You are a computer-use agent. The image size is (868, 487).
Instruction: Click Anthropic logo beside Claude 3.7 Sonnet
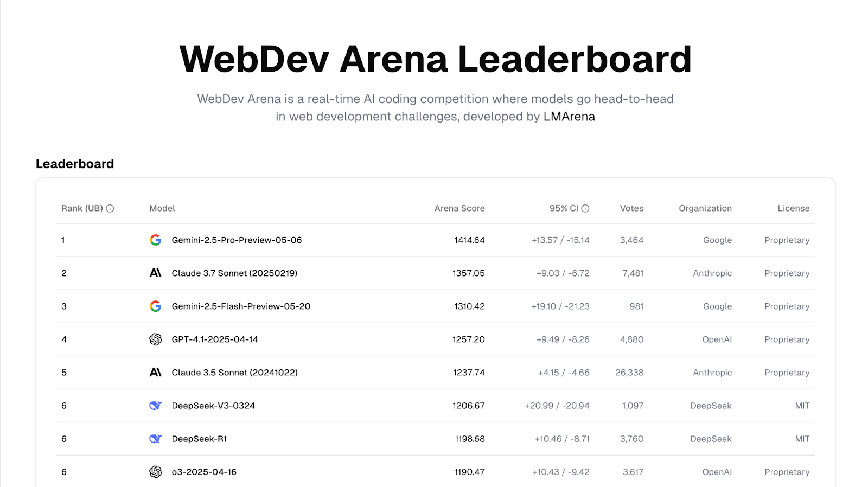click(156, 273)
